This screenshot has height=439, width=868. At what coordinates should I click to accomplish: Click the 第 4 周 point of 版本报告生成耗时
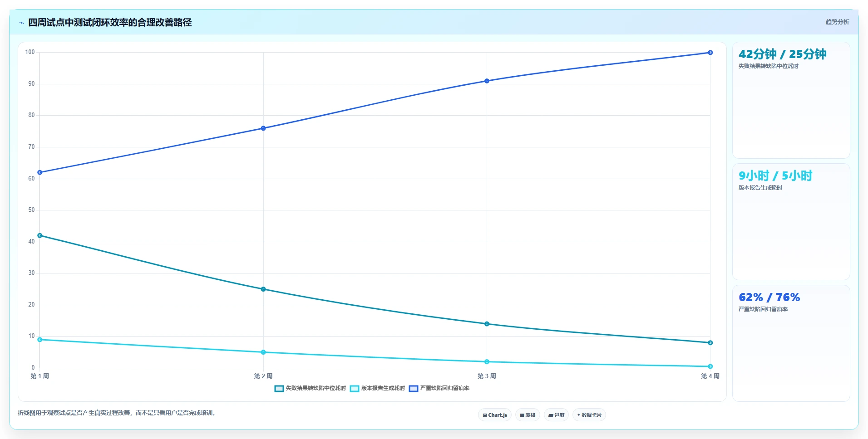coord(710,366)
